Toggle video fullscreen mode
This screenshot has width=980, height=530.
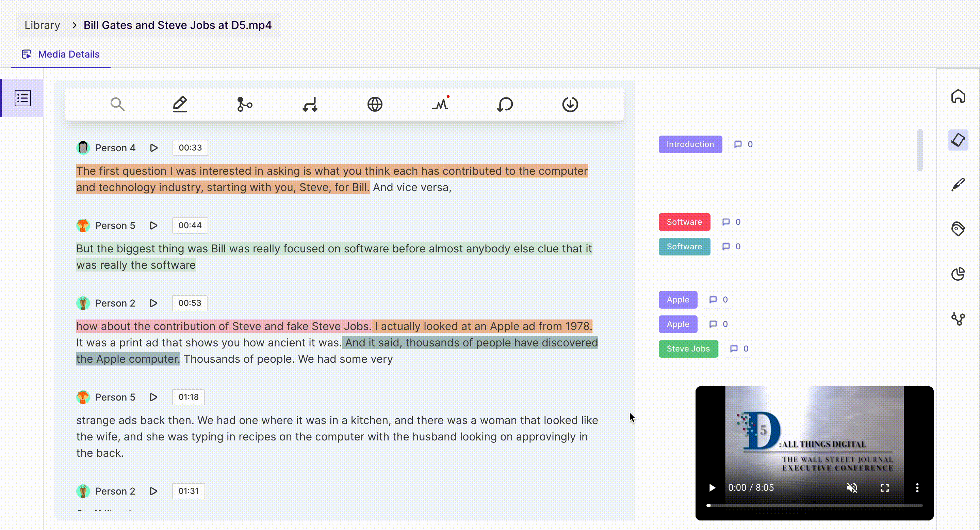click(884, 488)
